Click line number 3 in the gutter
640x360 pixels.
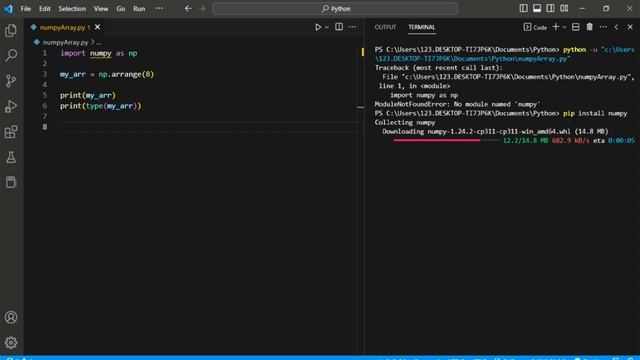coord(44,74)
